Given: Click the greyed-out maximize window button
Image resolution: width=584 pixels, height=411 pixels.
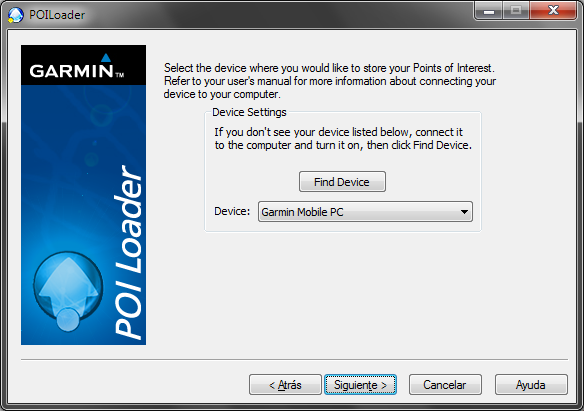Looking at the screenshot, I should click(516, 10).
